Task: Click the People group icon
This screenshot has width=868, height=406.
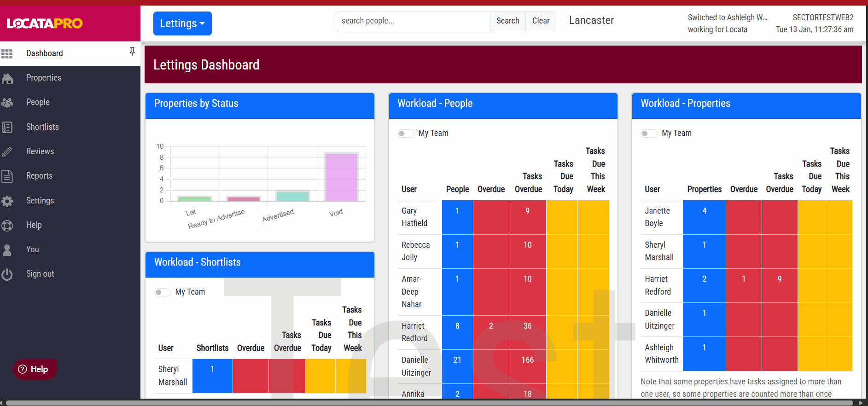Action: [7, 103]
